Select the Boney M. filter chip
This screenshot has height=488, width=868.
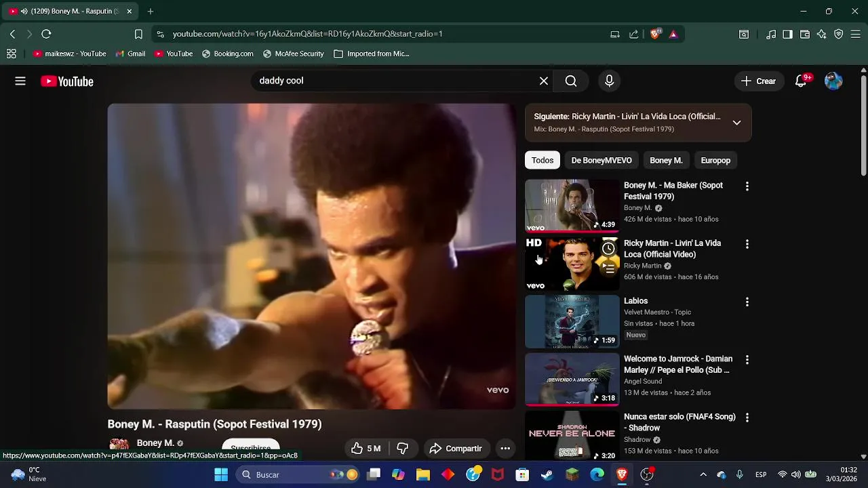[x=666, y=161]
